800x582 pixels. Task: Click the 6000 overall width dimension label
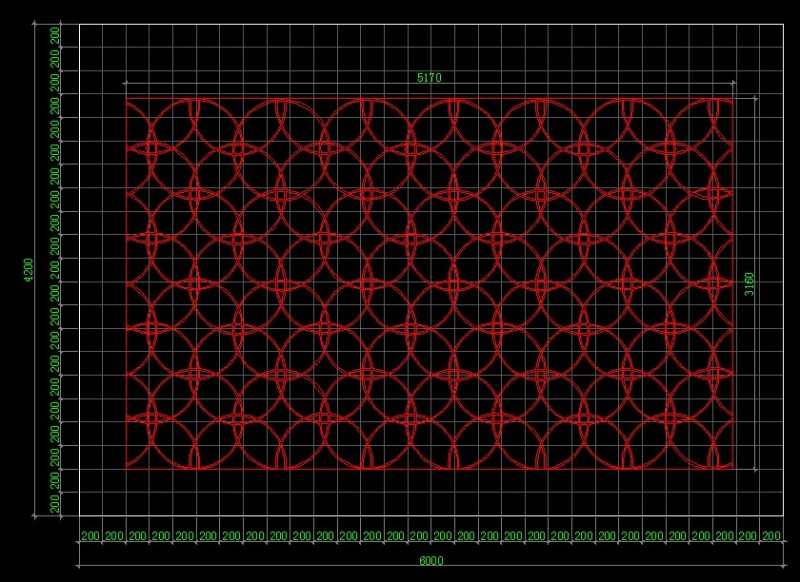tap(431, 561)
